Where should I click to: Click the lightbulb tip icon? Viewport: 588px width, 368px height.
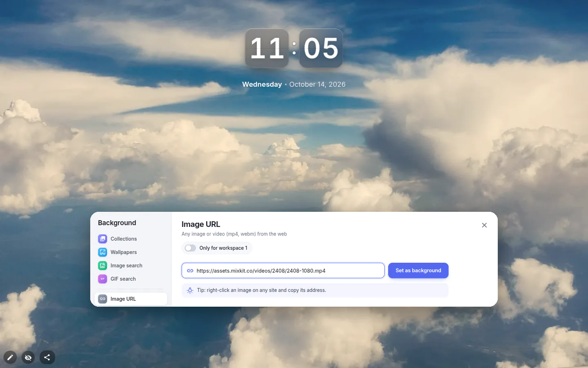pos(190,290)
